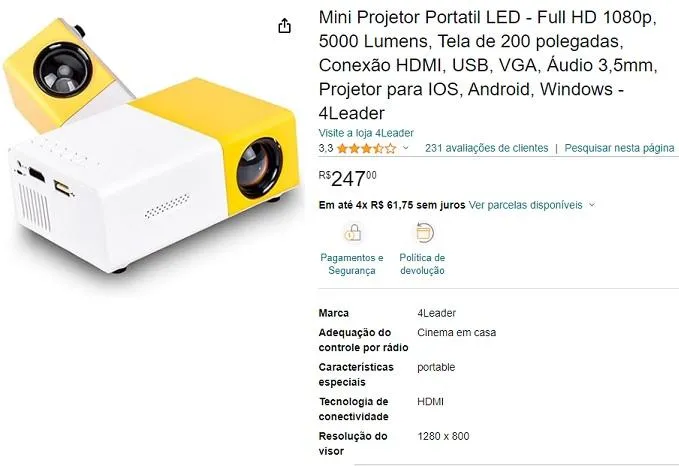The height and width of the screenshot is (466, 679).
Task: Click the R$247,00 price
Action: pyautogui.click(x=347, y=178)
